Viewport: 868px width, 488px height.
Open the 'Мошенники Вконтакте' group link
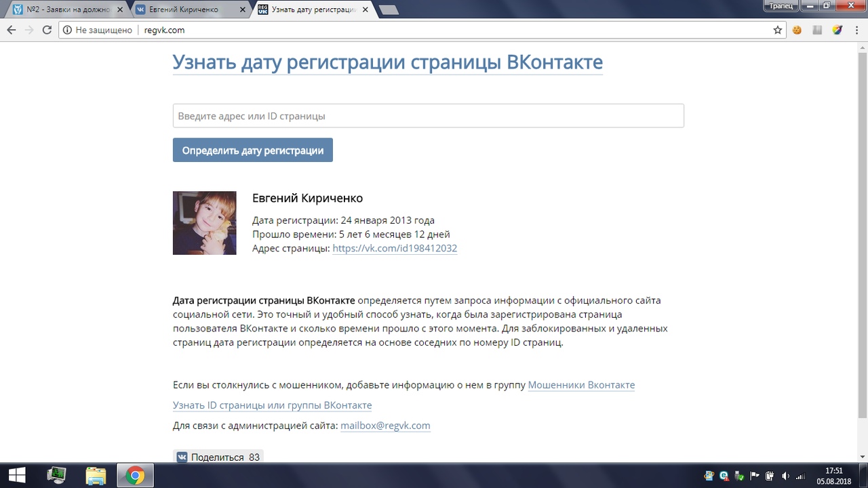[x=581, y=385]
